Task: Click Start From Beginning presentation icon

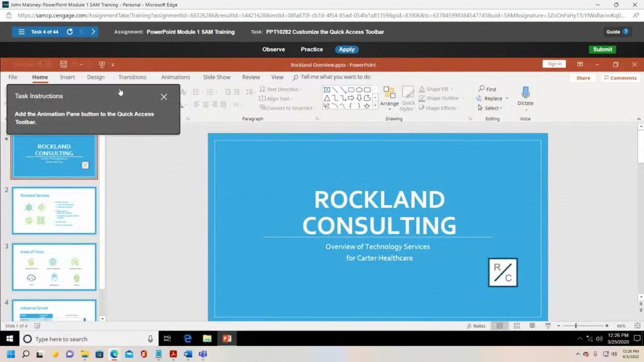Action: [102, 64]
